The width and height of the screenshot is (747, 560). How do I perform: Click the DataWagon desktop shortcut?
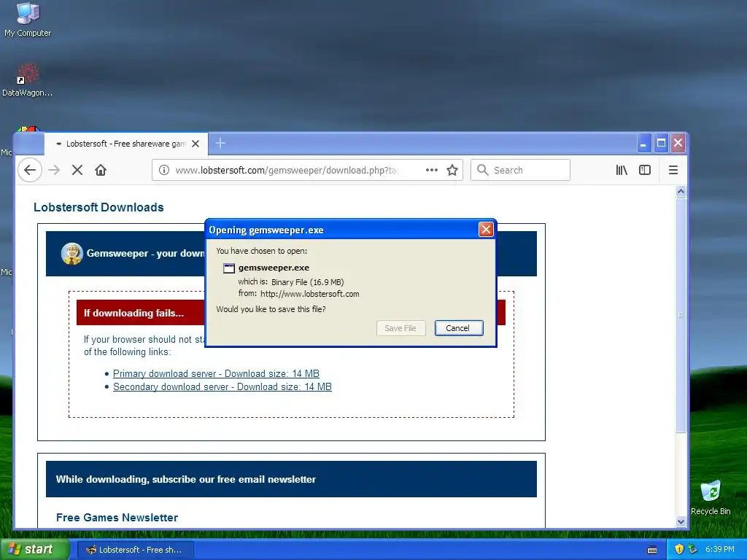tap(27, 80)
